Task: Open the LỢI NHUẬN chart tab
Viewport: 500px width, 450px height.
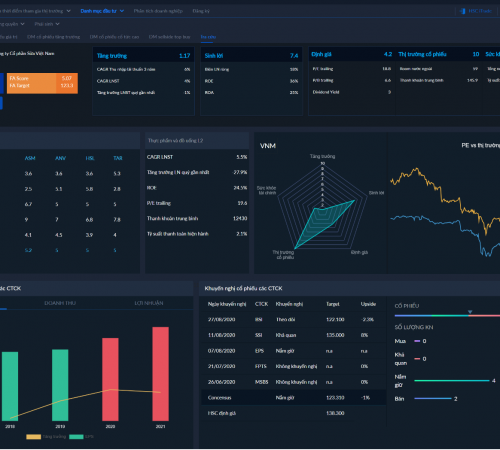Action: [x=149, y=303]
